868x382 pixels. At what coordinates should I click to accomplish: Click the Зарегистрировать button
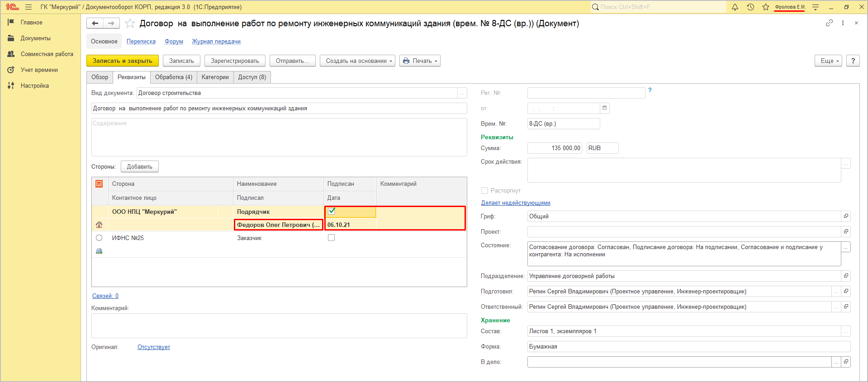coord(235,61)
